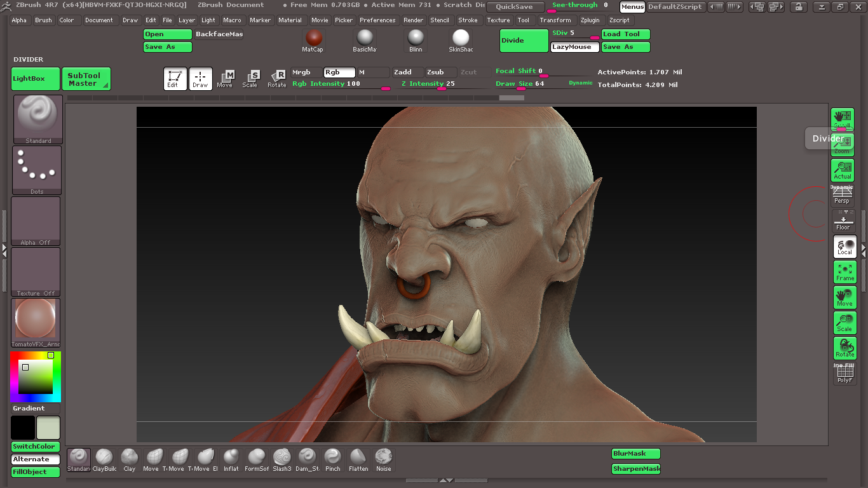
Task: Select the BasicMaterial sphere
Action: pyautogui.click(x=365, y=41)
